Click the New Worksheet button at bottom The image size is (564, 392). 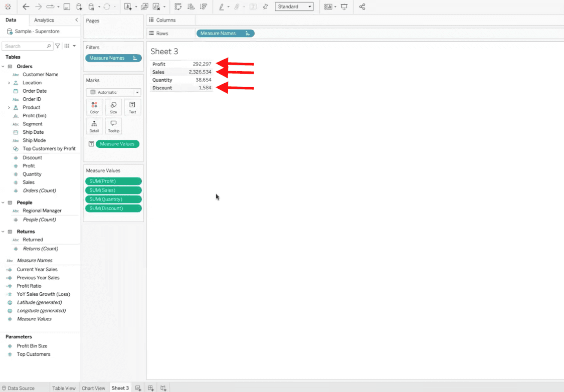tap(137, 387)
